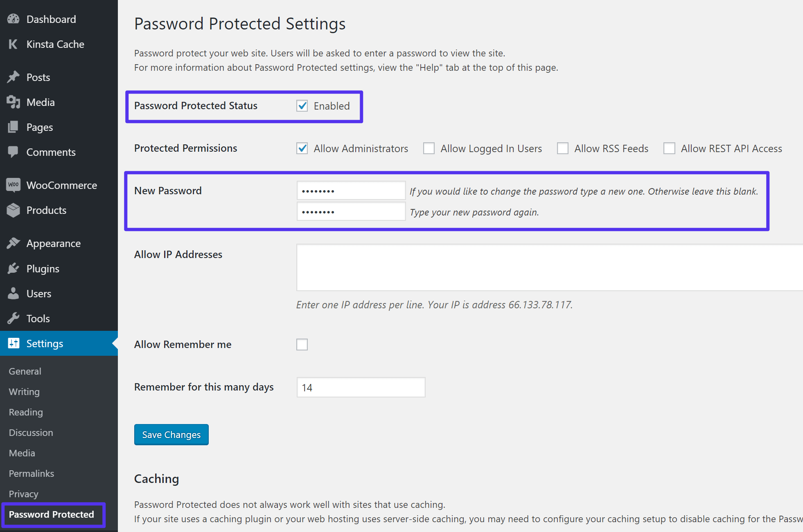This screenshot has height=532, width=803.
Task: Open the General settings page
Action: pyautogui.click(x=25, y=370)
